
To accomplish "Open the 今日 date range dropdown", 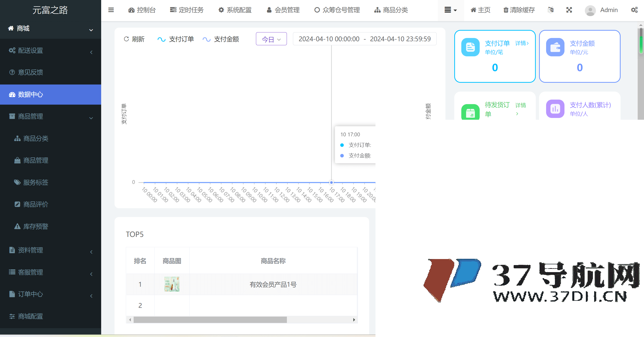I will pos(271,39).
